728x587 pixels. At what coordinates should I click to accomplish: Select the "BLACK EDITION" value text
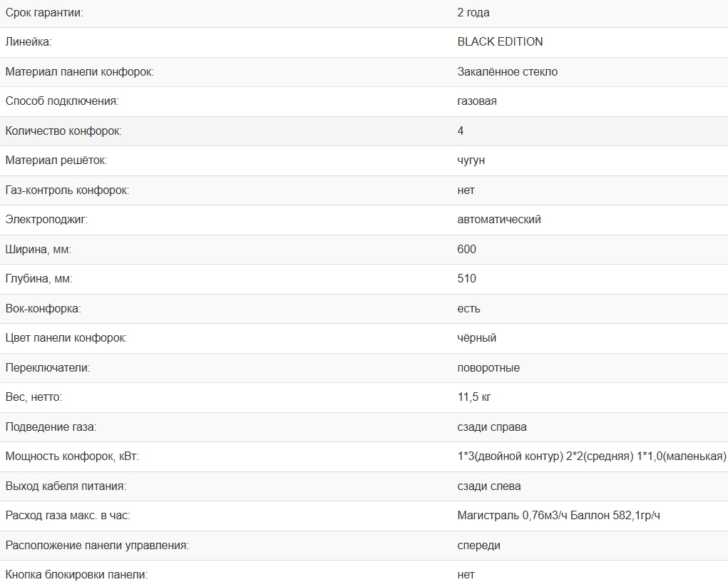[500, 42]
